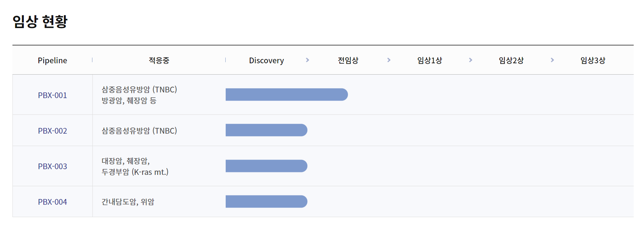Select the Discovery stage header
The image size is (644, 231).
click(267, 60)
